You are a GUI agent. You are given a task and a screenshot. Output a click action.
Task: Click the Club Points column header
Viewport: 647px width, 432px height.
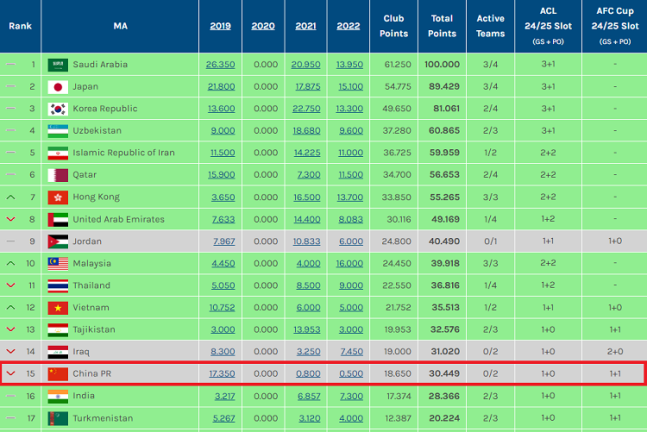pyautogui.click(x=394, y=26)
